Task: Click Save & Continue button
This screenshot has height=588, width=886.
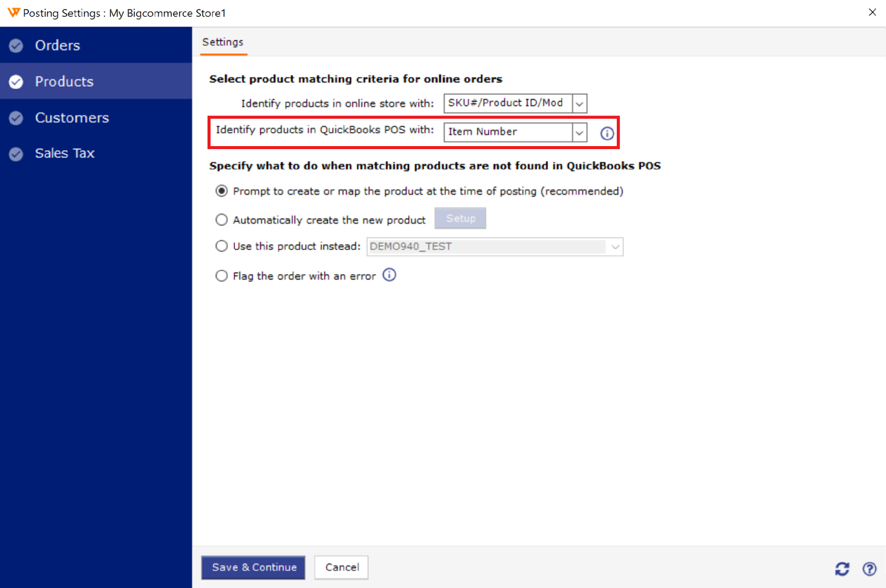Action: pos(253,568)
